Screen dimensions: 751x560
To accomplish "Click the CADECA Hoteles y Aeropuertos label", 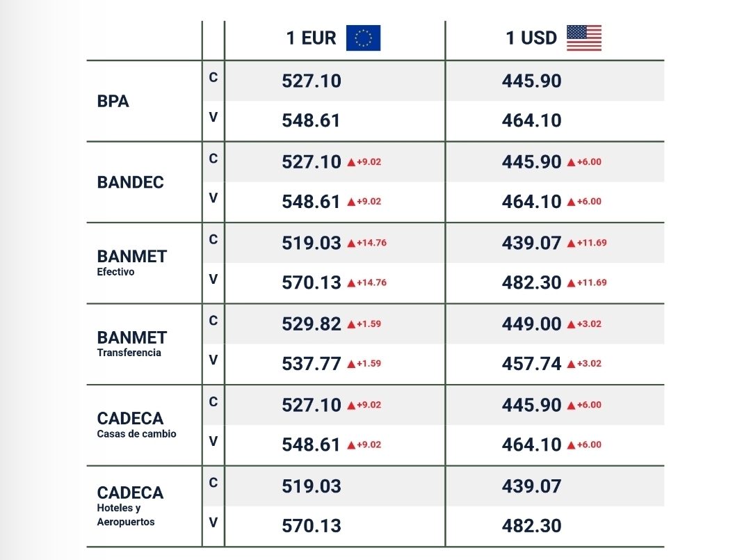I will pos(131,505).
